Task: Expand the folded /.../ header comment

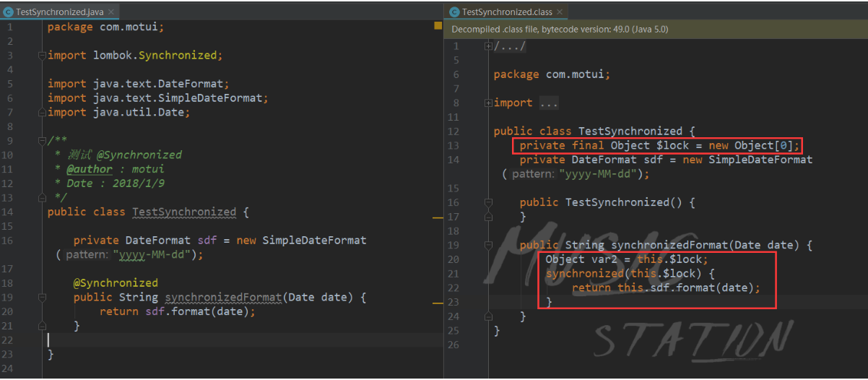Action: (489, 46)
